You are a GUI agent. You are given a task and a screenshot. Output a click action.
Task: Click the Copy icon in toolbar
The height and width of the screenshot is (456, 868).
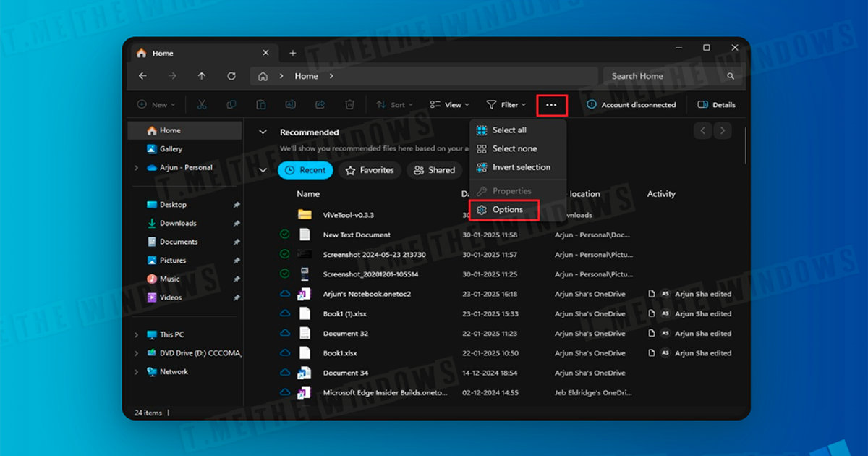(x=231, y=105)
